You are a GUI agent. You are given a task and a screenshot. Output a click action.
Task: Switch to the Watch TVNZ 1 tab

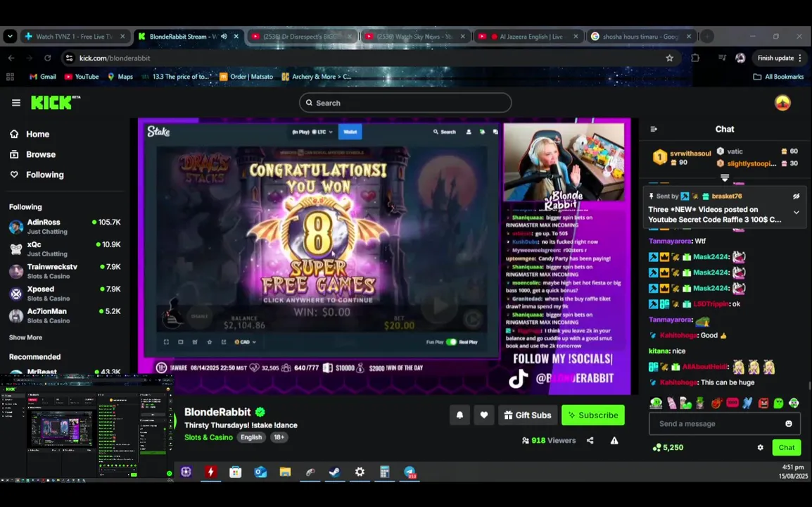(x=75, y=37)
